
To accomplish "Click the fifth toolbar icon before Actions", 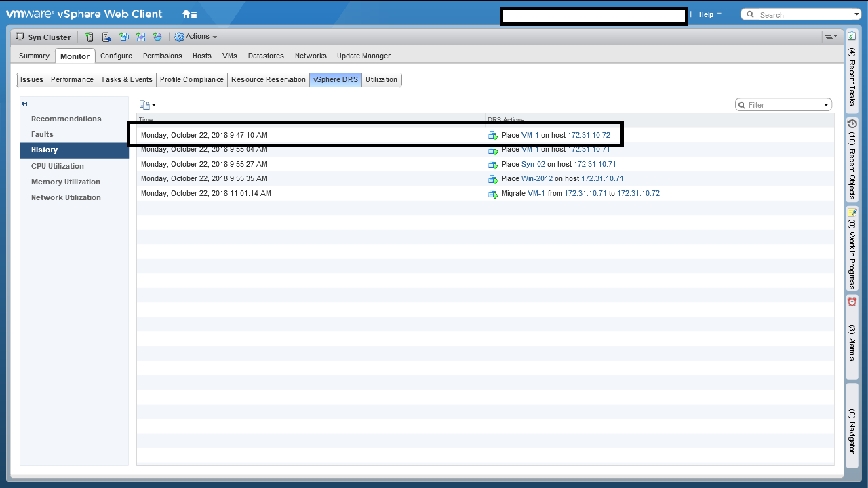I will (157, 37).
